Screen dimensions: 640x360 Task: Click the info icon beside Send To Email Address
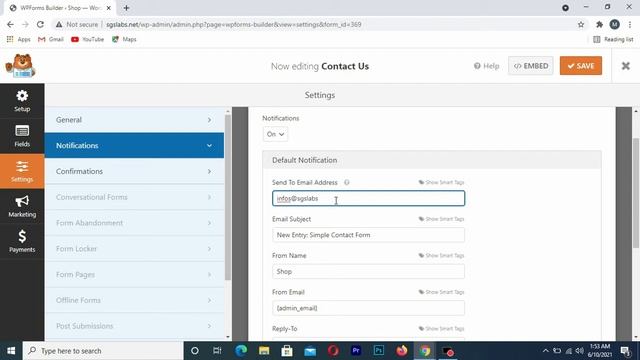coord(347,182)
